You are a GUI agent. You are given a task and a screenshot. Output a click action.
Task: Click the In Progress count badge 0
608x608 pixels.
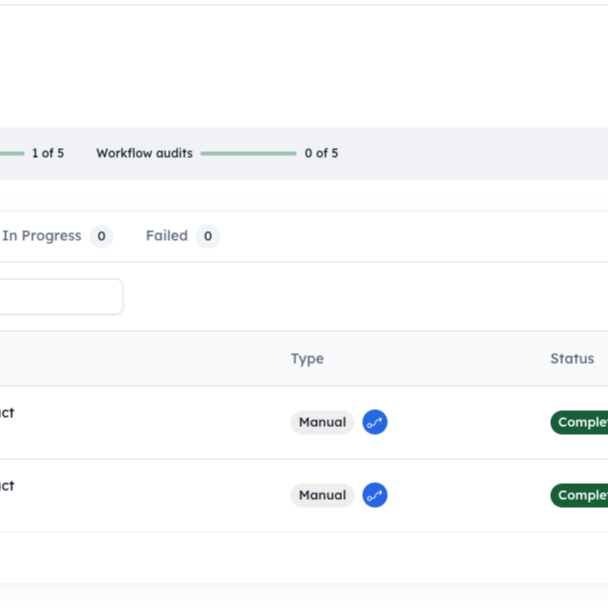click(101, 236)
